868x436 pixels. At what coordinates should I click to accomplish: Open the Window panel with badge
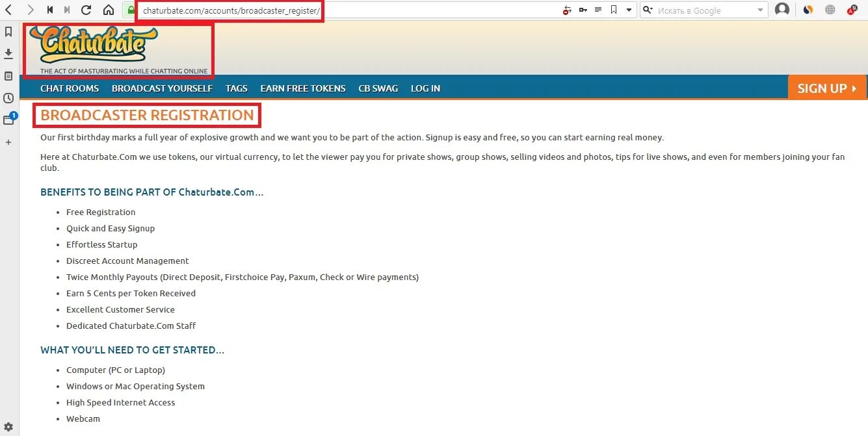9,120
